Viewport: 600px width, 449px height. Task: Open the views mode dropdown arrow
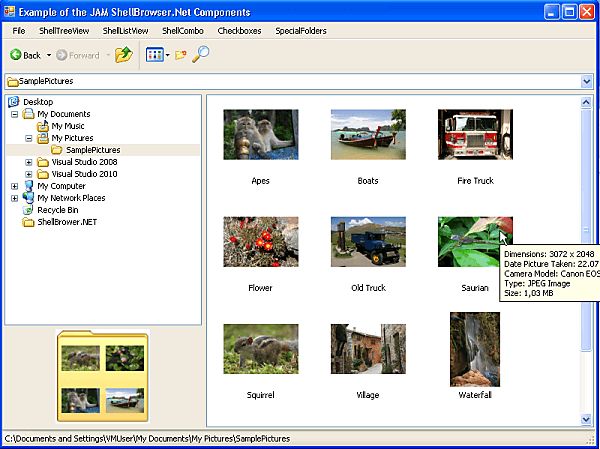(x=167, y=55)
